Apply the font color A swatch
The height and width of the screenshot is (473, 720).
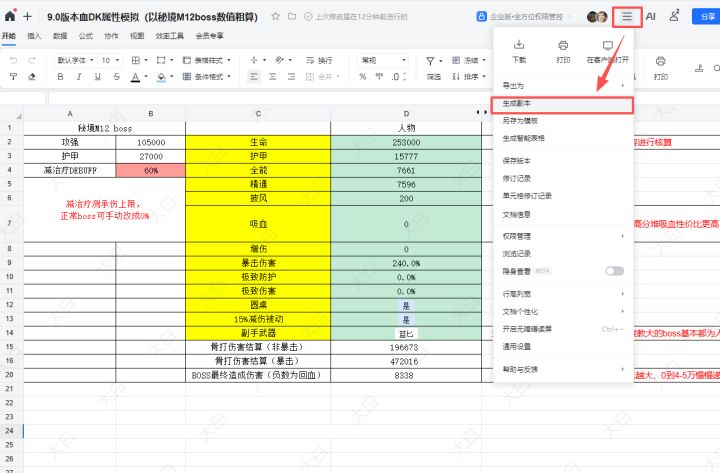click(135, 77)
